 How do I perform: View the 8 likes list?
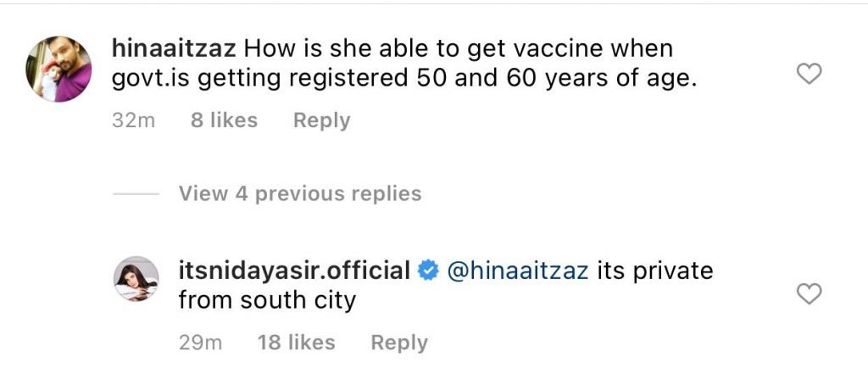(x=223, y=121)
